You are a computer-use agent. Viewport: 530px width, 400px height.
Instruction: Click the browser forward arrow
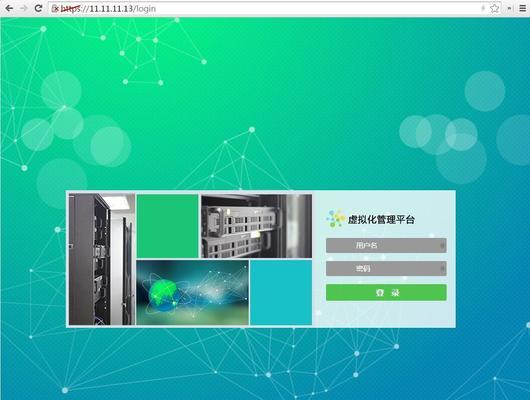[24, 8]
